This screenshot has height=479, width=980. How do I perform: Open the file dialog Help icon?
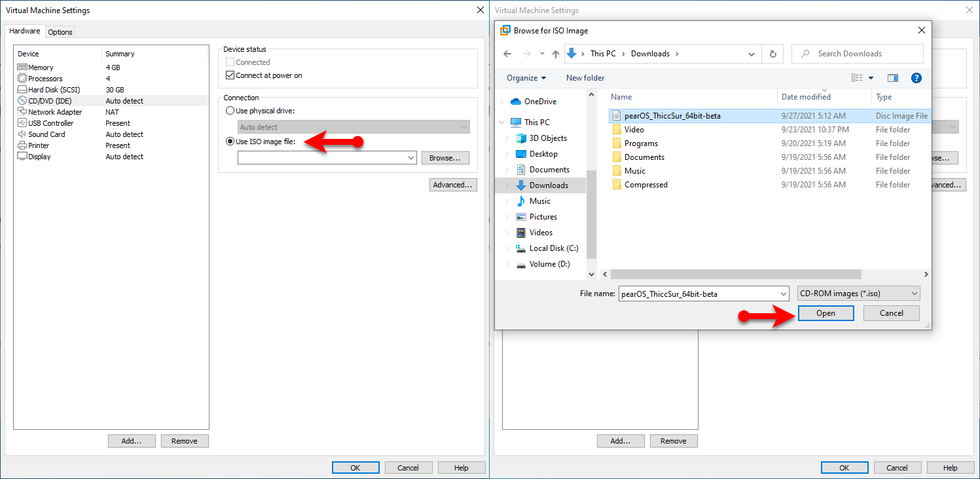tap(916, 78)
